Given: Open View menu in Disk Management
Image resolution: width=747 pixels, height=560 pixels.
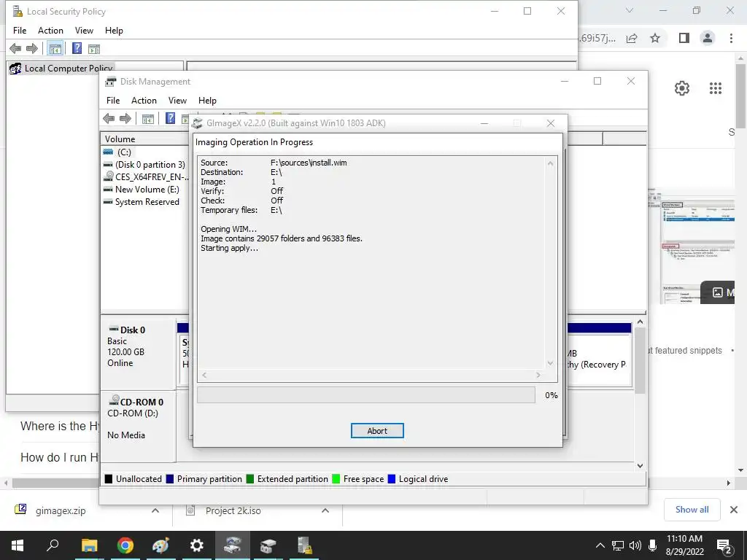Looking at the screenshot, I should click(177, 101).
